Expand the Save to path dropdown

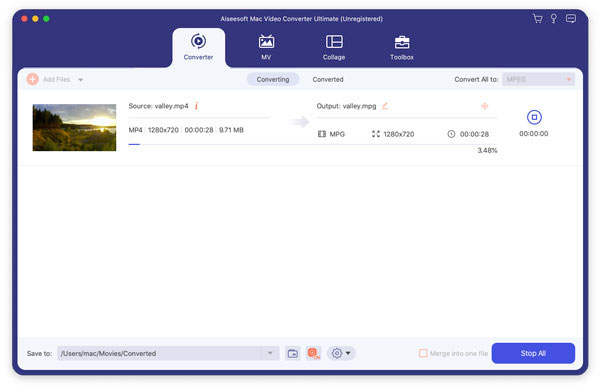coord(270,353)
